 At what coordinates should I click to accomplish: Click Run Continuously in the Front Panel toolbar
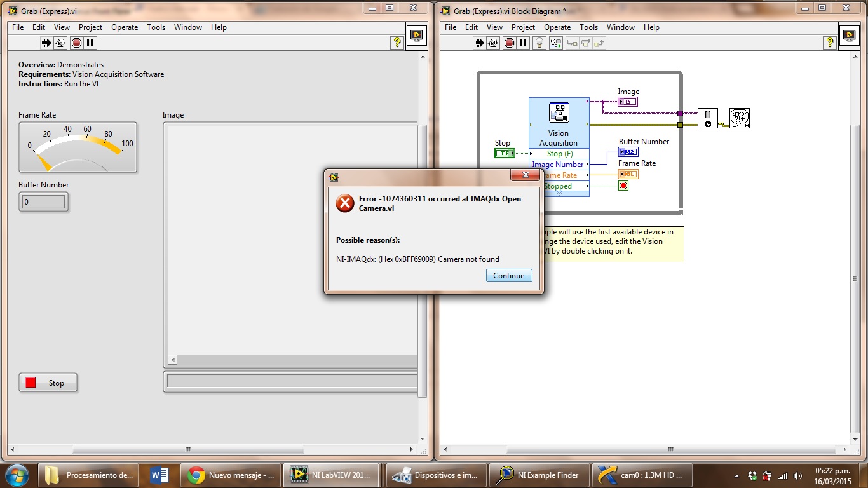[60, 43]
